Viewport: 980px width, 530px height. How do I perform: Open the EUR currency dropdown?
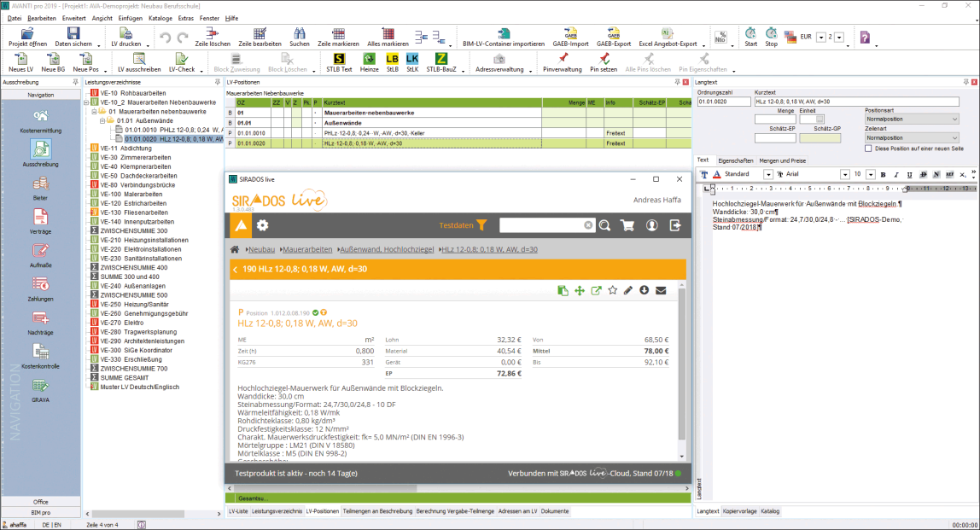point(821,38)
